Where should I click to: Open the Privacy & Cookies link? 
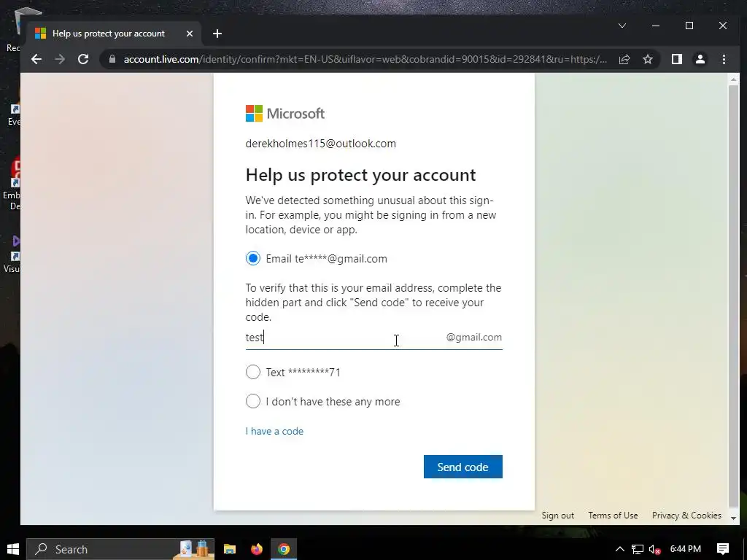[686, 516]
